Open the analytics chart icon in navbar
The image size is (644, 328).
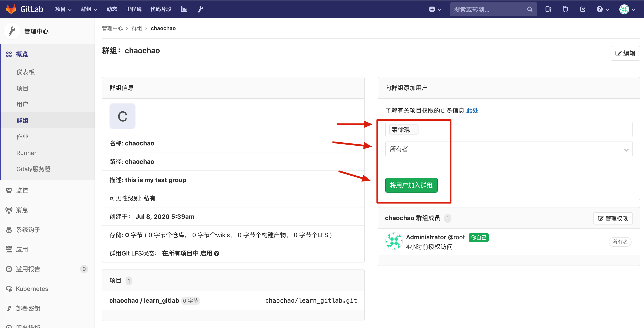pyautogui.click(x=184, y=9)
